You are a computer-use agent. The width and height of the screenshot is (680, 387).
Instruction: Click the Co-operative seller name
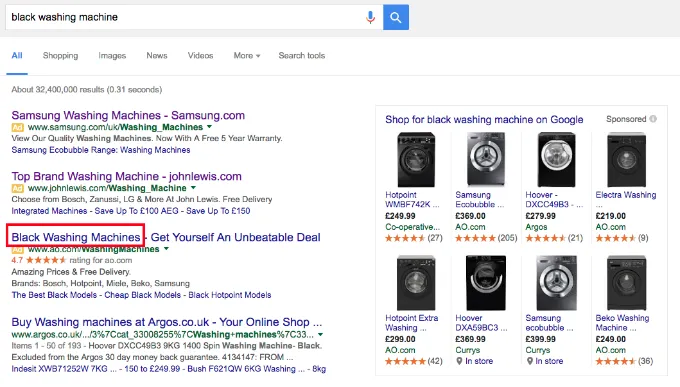click(412, 227)
